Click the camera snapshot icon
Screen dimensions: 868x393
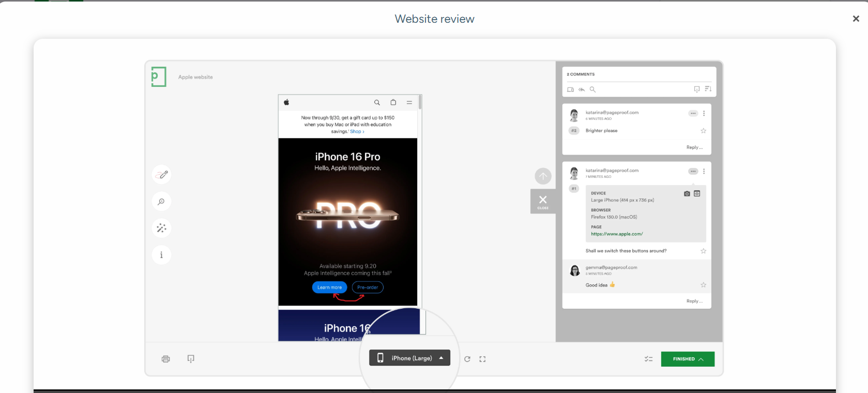(687, 193)
